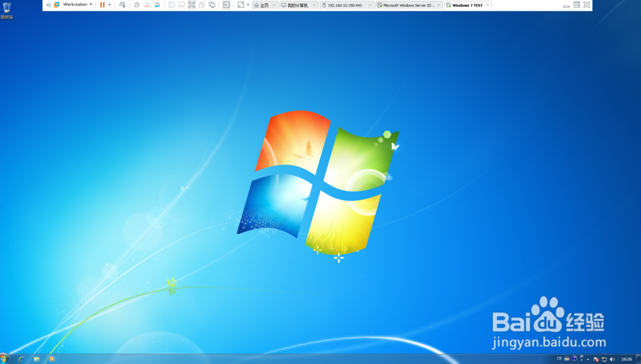Open Action Center flag icon
The width and height of the screenshot is (641, 364).
click(x=596, y=359)
